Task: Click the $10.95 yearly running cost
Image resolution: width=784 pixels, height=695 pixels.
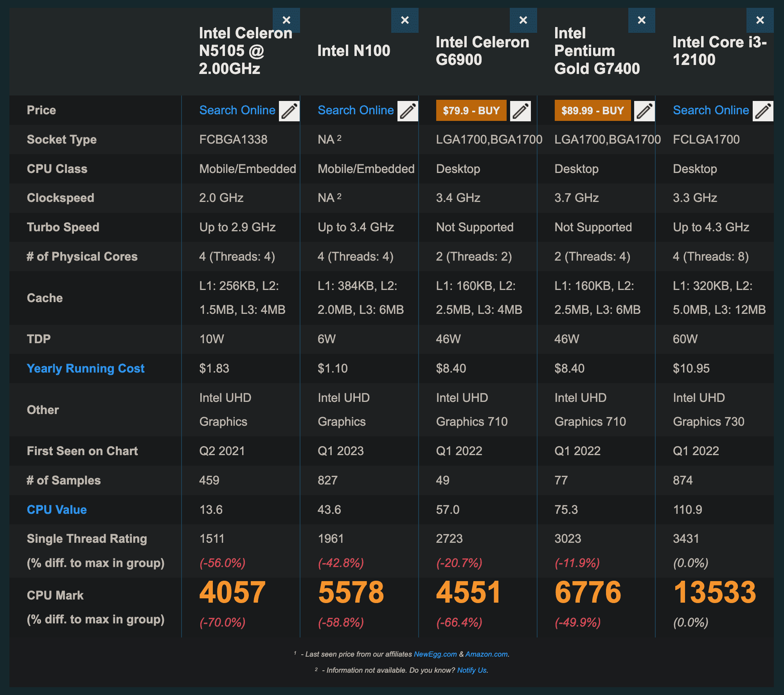Action: 691,369
